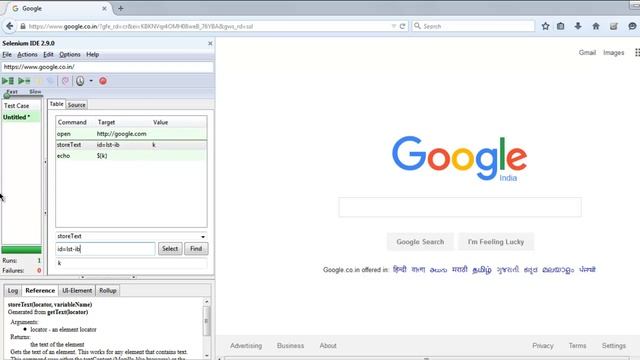Open the Terms footer link
Viewport: 640px width, 360px height.
click(577, 346)
